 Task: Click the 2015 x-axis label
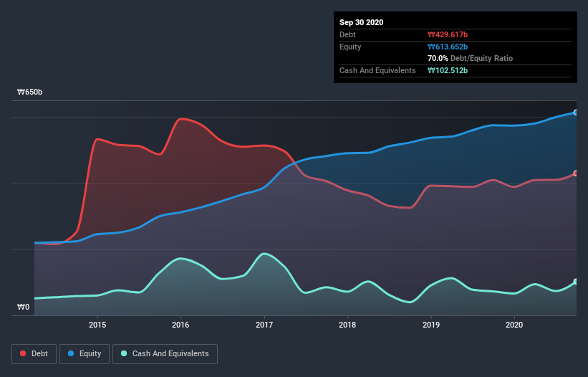(97, 325)
